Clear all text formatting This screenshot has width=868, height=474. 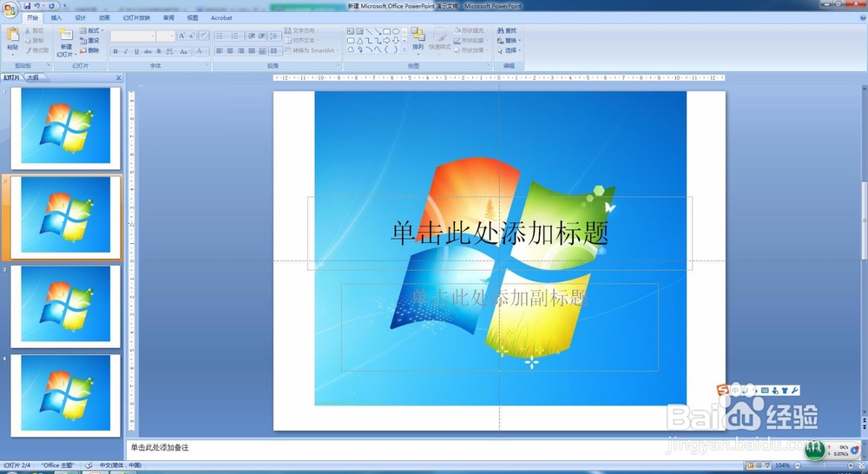point(204,36)
